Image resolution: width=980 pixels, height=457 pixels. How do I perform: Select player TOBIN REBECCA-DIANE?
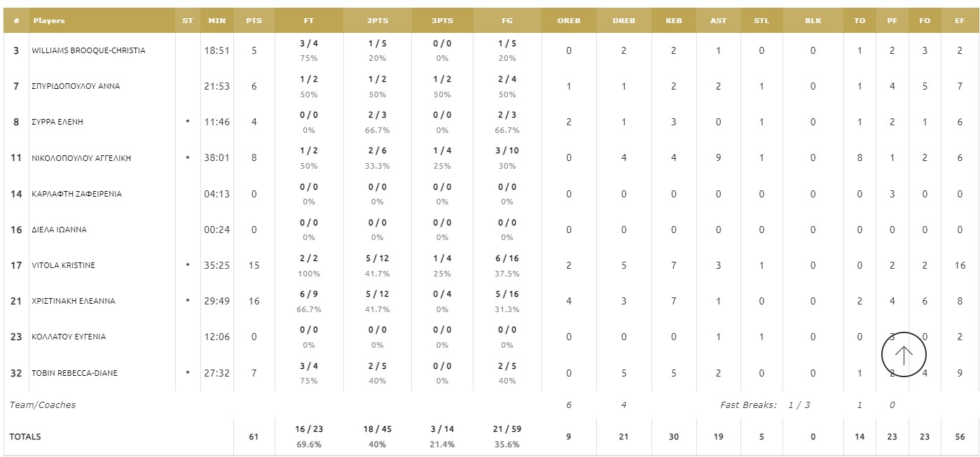(74, 373)
